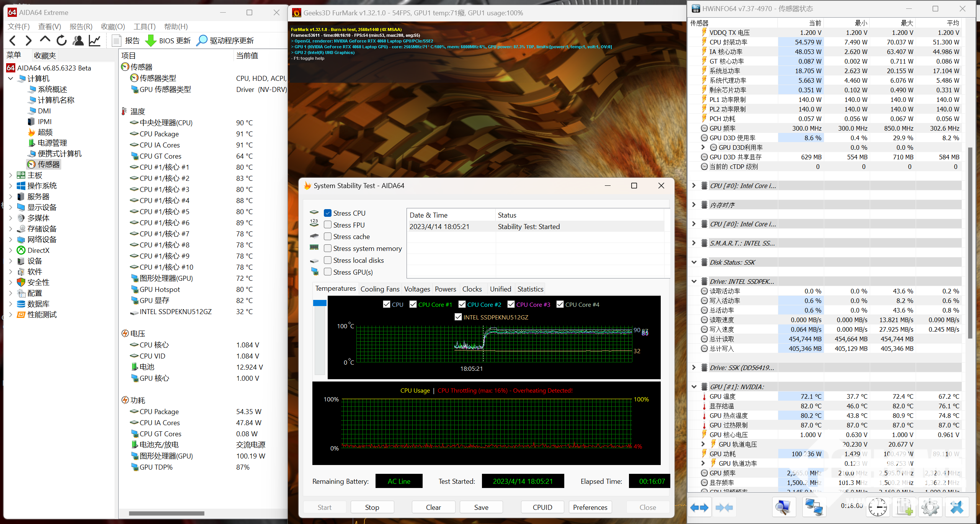This screenshot has height=524, width=980.
Task: Click the AIDA64 Forward navigation arrow
Action: [x=28, y=41]
